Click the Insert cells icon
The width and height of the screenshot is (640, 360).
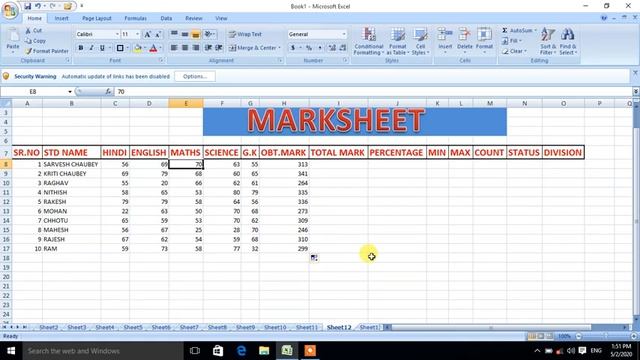click(445, 35)
